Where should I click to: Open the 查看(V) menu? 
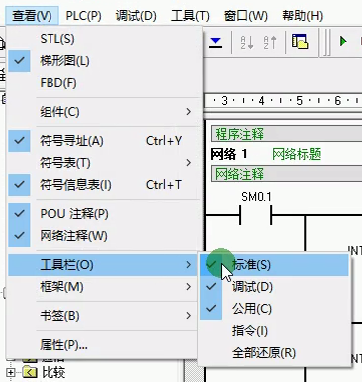[x=32, y=16]
